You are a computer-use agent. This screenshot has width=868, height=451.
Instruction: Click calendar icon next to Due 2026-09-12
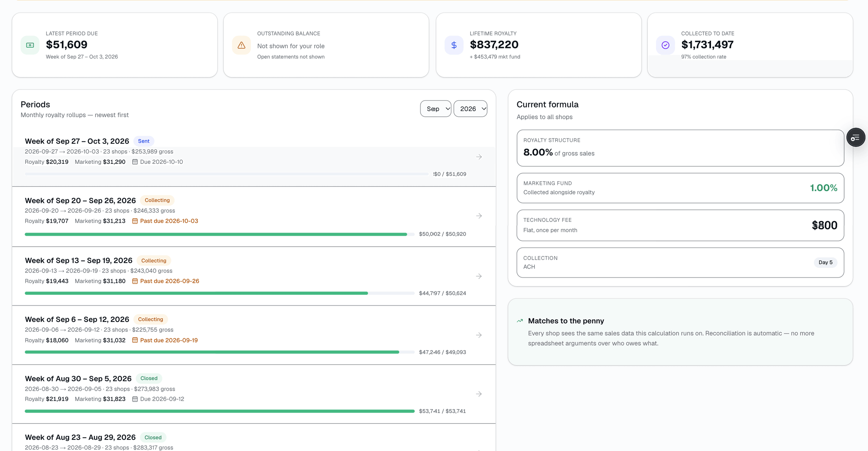pyautogui.click(x=135, y=399)
